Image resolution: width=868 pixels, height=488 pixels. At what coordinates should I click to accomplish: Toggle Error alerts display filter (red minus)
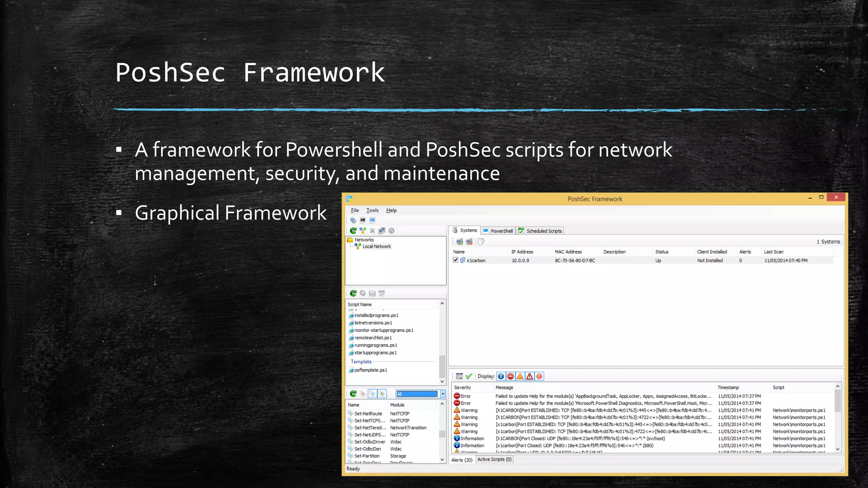click(x=511, y=376)
